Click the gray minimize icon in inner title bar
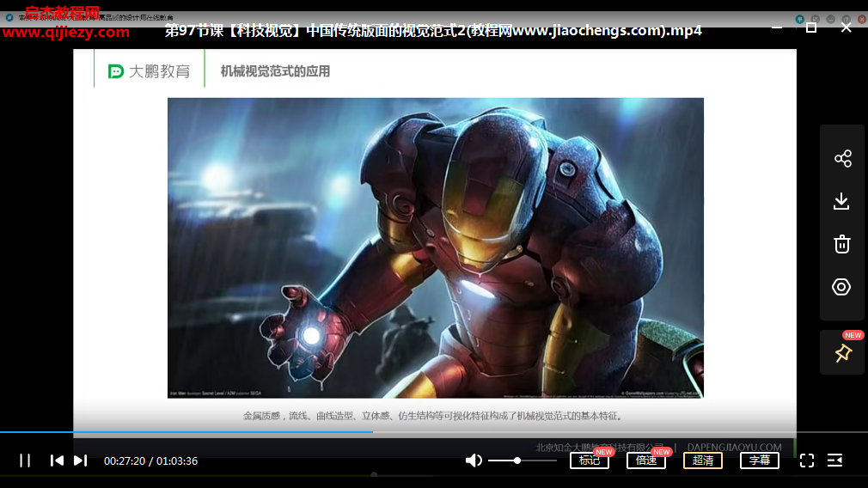The width and height of the screenshot is (868, 488). pos(831,19)
